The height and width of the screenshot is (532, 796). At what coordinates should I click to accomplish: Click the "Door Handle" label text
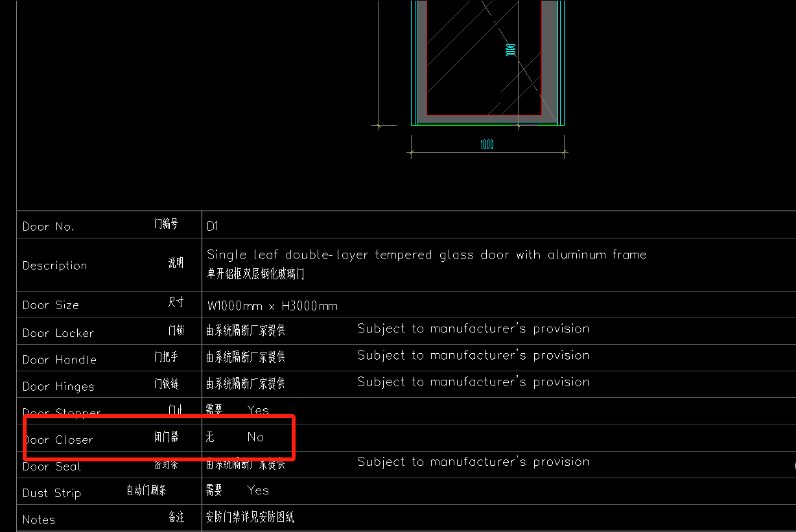(59, 360)
